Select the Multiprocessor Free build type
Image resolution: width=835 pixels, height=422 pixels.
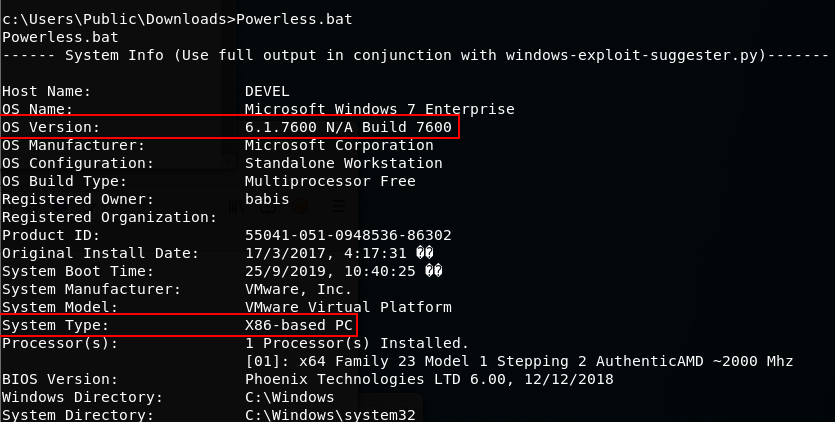330,181
